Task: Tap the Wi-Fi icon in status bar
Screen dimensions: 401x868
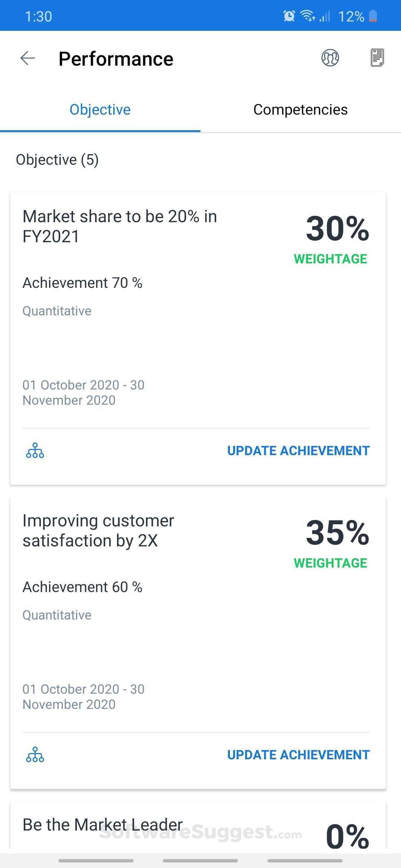Action: point(307,16)
